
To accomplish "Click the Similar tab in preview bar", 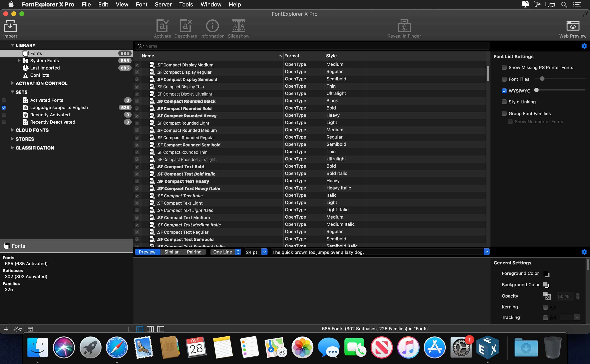I will [x=171, y=252].
